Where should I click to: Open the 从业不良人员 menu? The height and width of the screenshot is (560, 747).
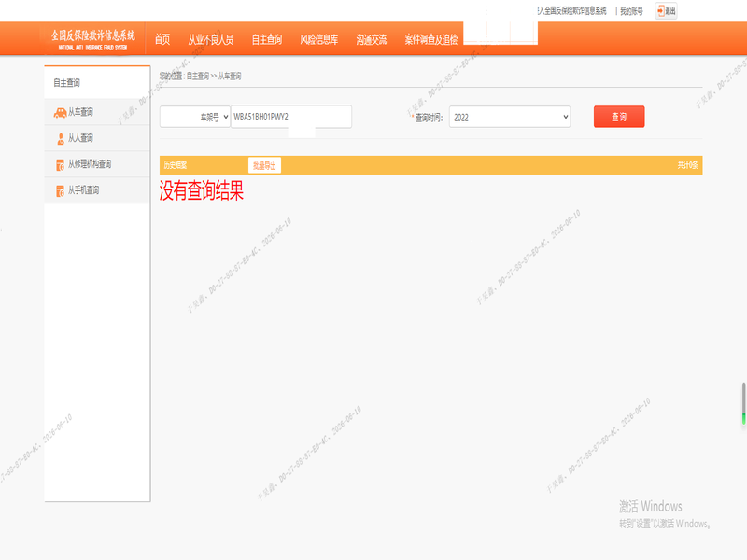coord(211,39)
